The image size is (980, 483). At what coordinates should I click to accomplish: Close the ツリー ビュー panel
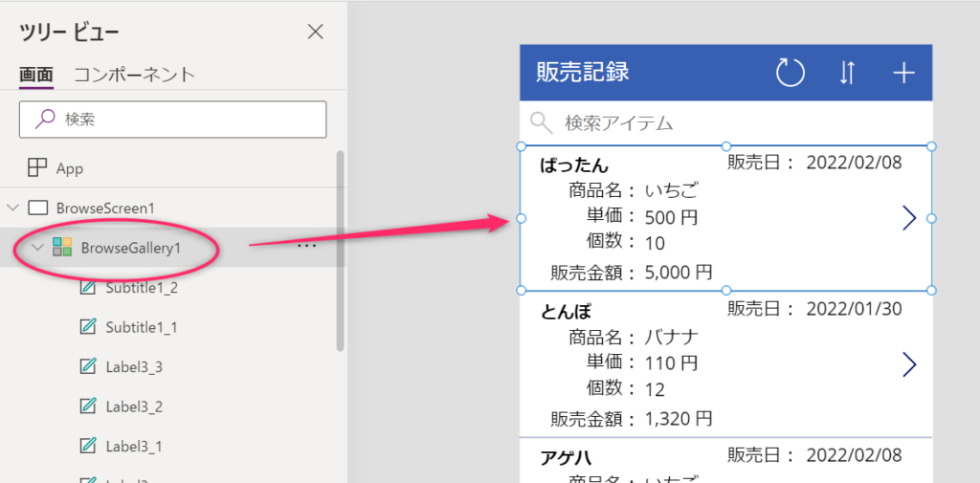tap(316, 32)
